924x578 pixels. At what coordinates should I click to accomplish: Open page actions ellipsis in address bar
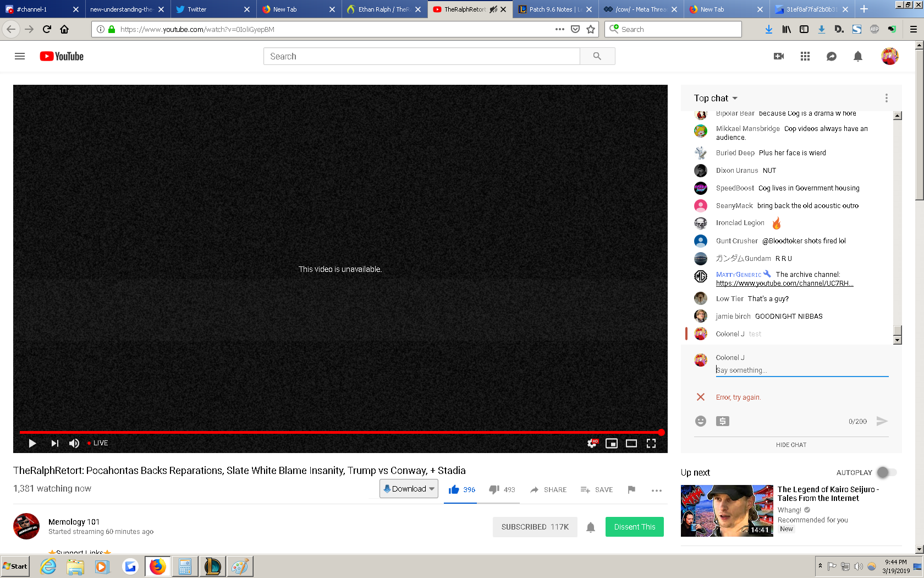[x=560, y=29]
